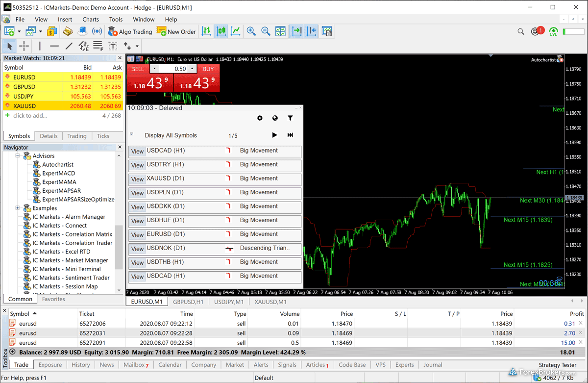
Task: Open the Insert menu
Action: pyautogui.click(x=65, y=20)
